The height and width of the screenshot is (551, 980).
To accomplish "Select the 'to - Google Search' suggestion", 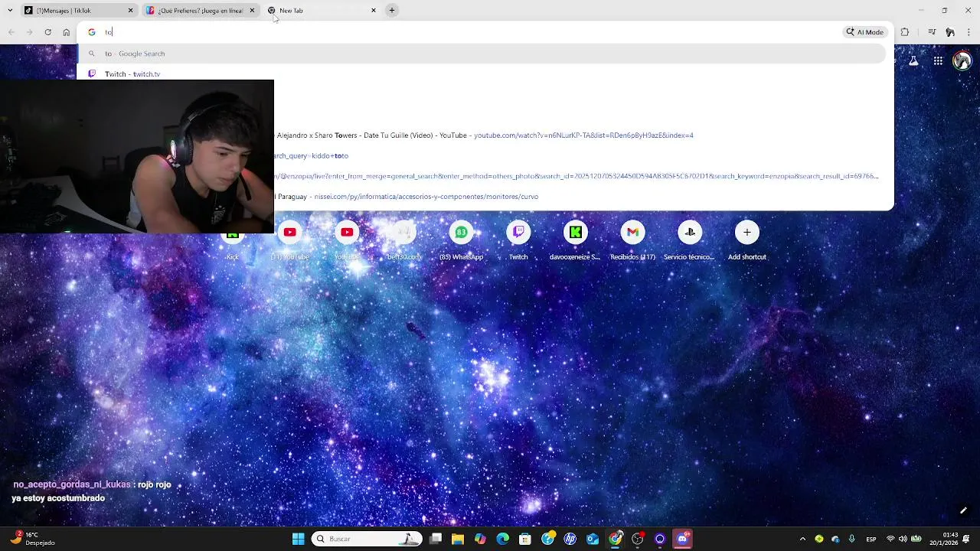I will pyautogui.click(x=482, y=54).
